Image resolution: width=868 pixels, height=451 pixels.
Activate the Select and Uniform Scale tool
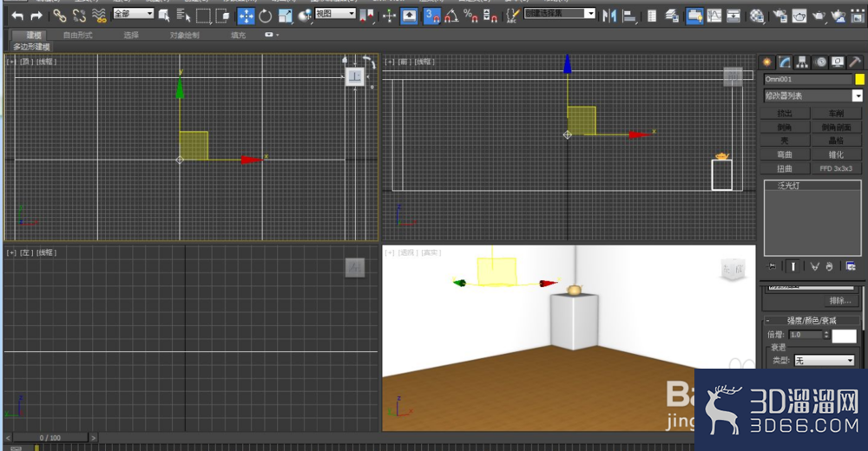click(x=285, y=16)
